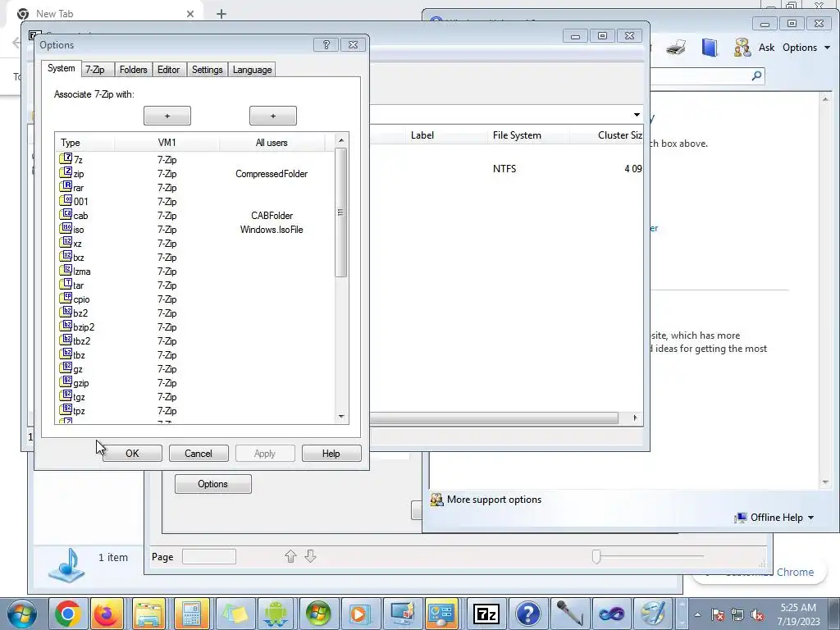This screenshot has height=630, width=840.
Task: Switch to the Folders tab
Action: (x=134, y=70)
